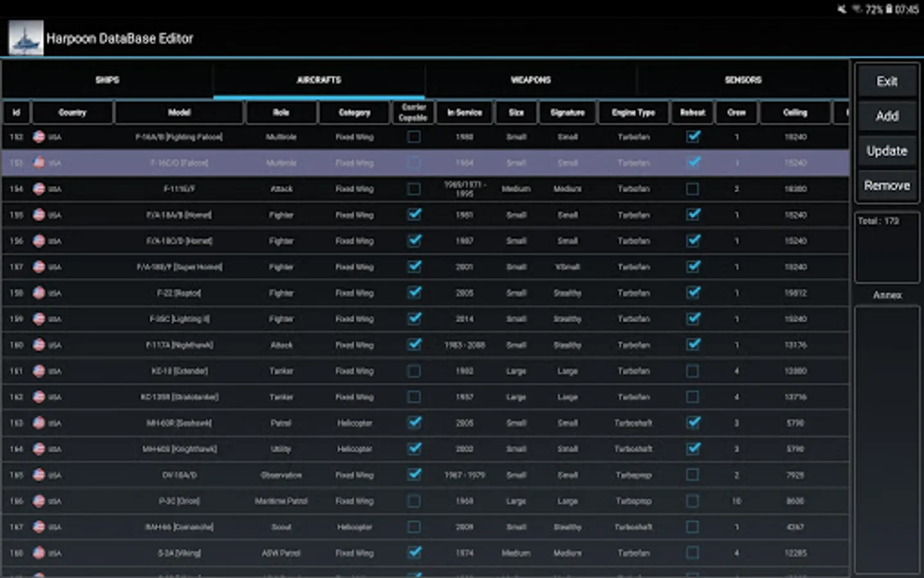Click the Exit button

pos(887,81)
